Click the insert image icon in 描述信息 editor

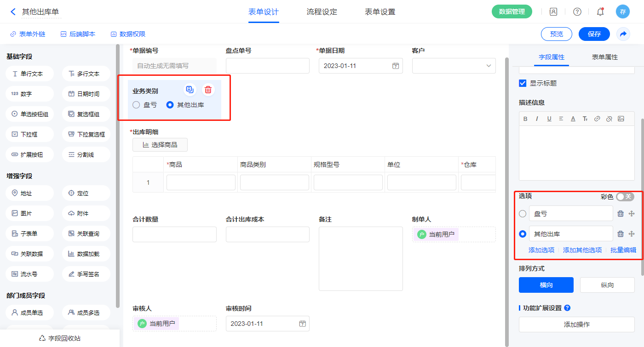621,119
